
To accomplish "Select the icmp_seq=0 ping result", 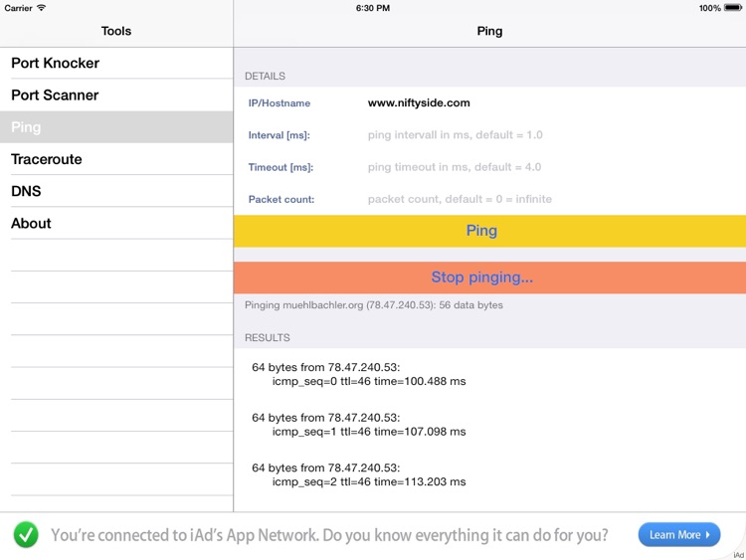I will (358, 374).
